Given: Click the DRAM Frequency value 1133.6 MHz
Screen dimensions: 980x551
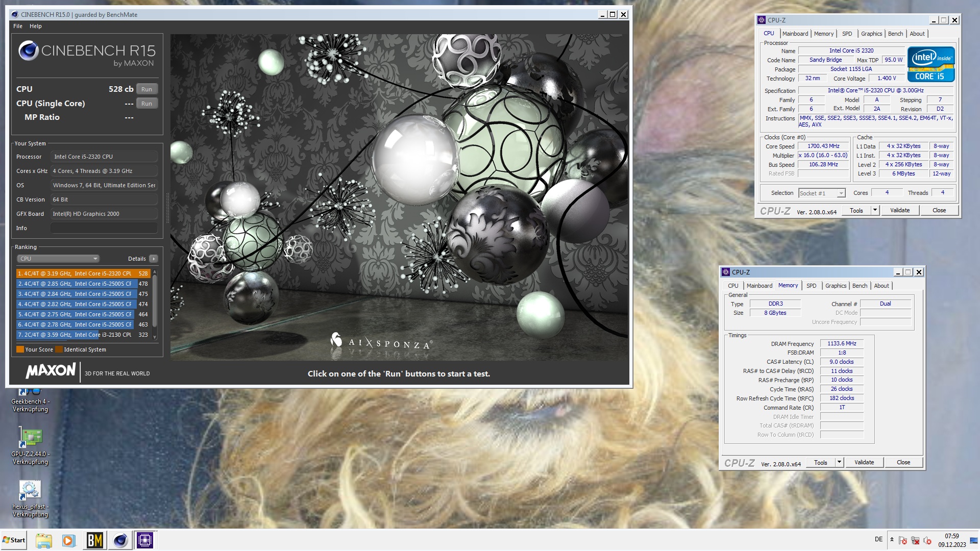Looking at the screenshot, I should click(x=842, y=343).
